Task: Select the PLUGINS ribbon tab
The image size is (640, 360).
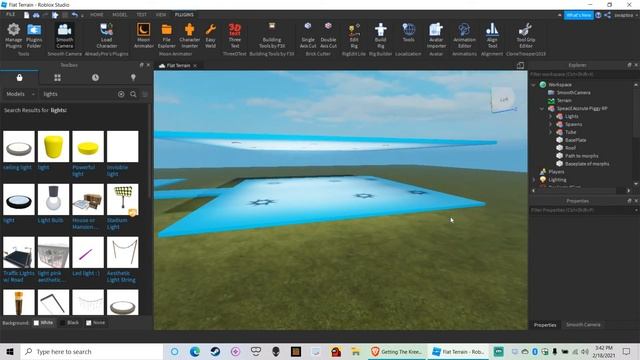Action: pos(184,15)
